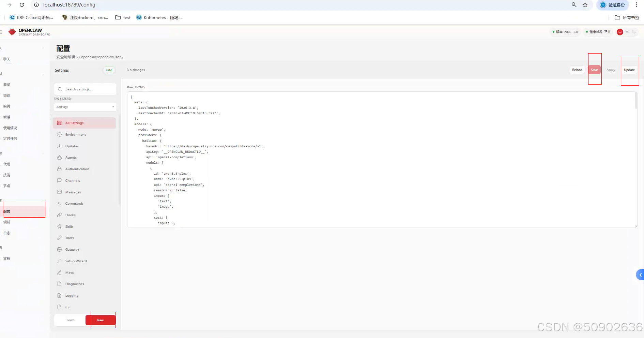Screen dimensions: 644x338
Task: Click the Commands terminal icon
Action: pos(59,203)
